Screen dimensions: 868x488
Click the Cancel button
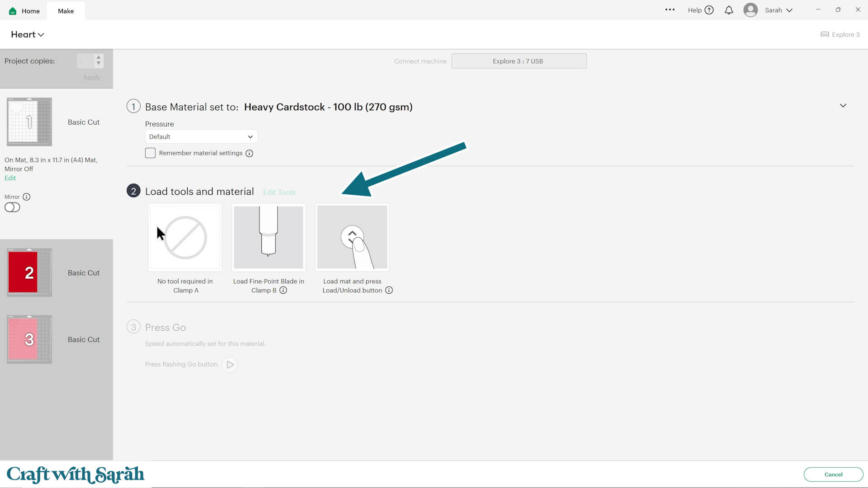click(833, 474)
